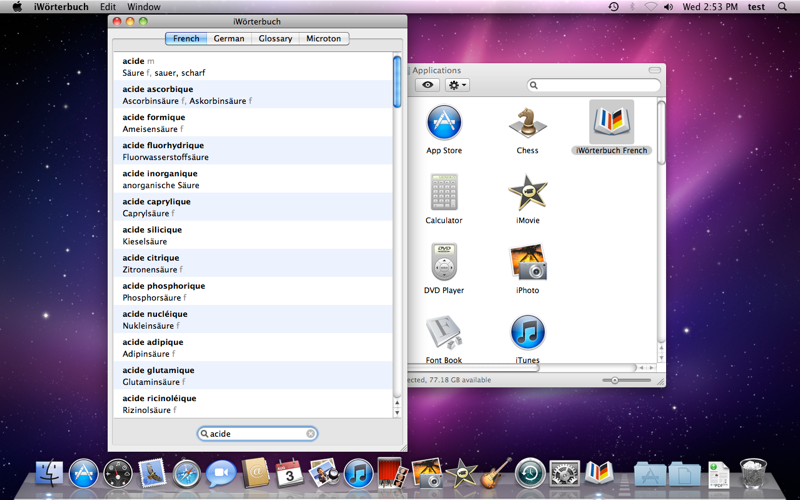
Task: Select the acide citrique entry
Action: point(254,263)
